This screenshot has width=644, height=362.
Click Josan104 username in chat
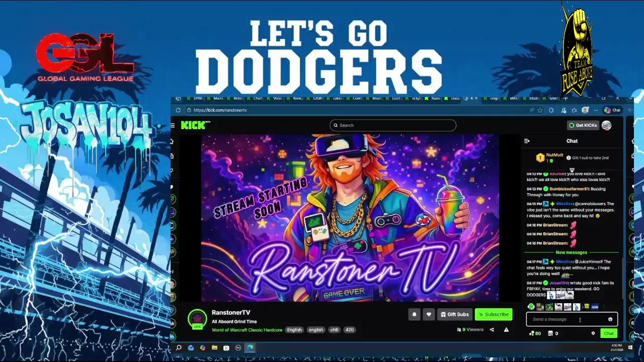(560, 283)
